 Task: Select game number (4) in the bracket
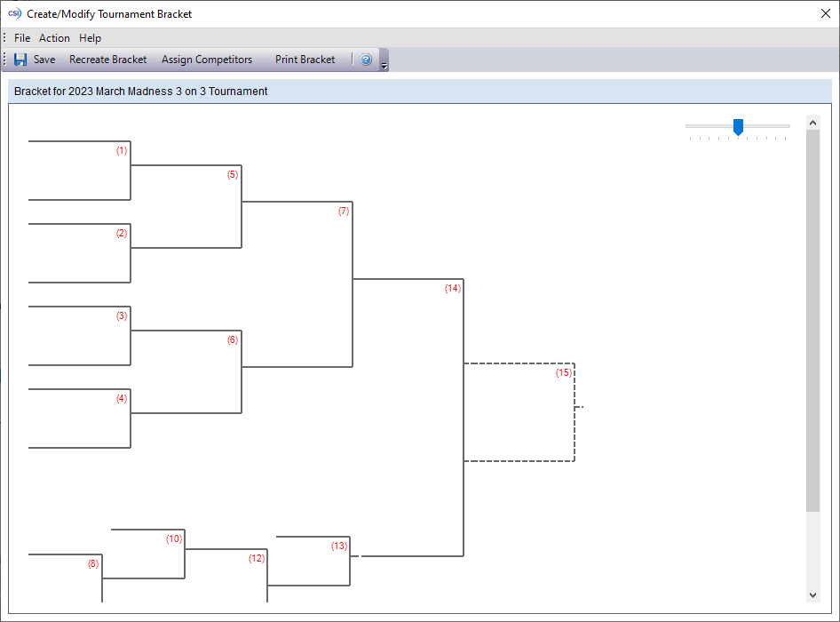[x=122, y=398]
